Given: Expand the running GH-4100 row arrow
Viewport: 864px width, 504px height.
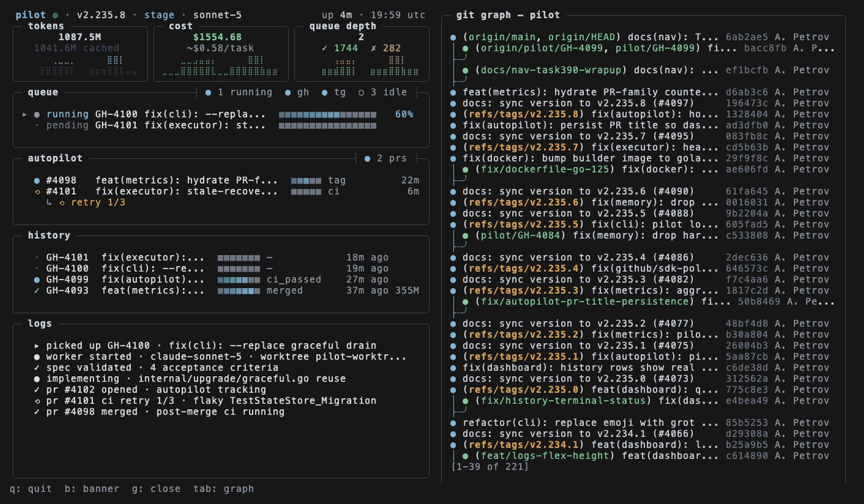Looking at the screenshot, I should (x=25, y=114).
